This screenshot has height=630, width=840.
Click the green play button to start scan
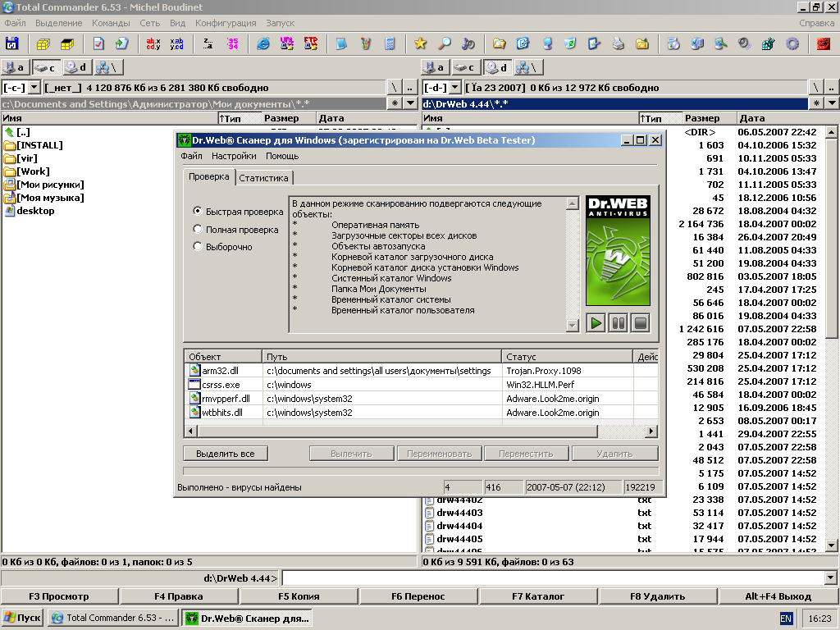(596, 322)
